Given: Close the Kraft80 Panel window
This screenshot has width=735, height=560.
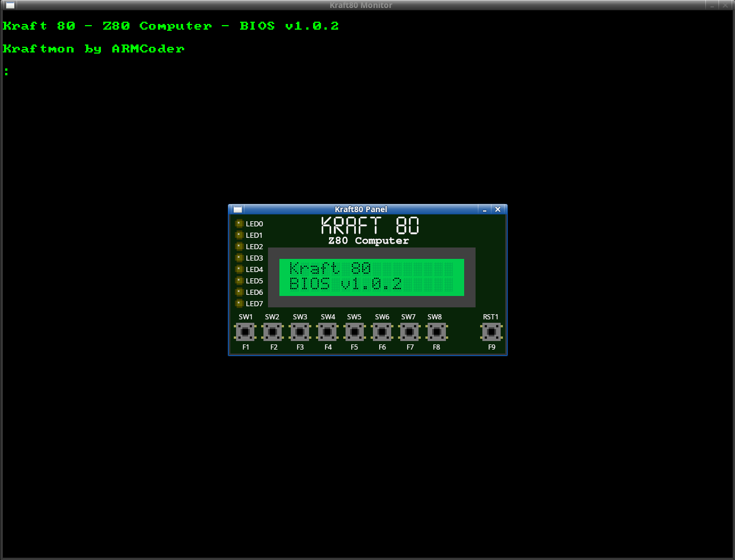Looking at the screenshot, I should tap(498, 209).
